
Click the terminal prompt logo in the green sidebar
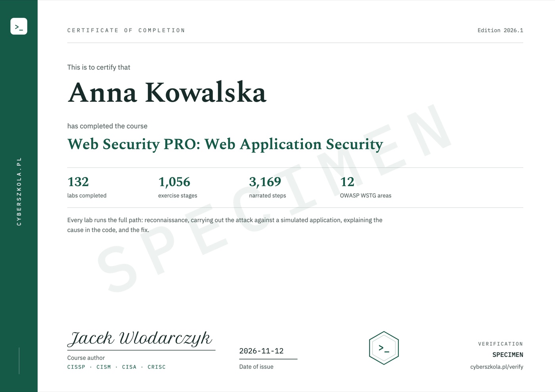pos(19,26)
